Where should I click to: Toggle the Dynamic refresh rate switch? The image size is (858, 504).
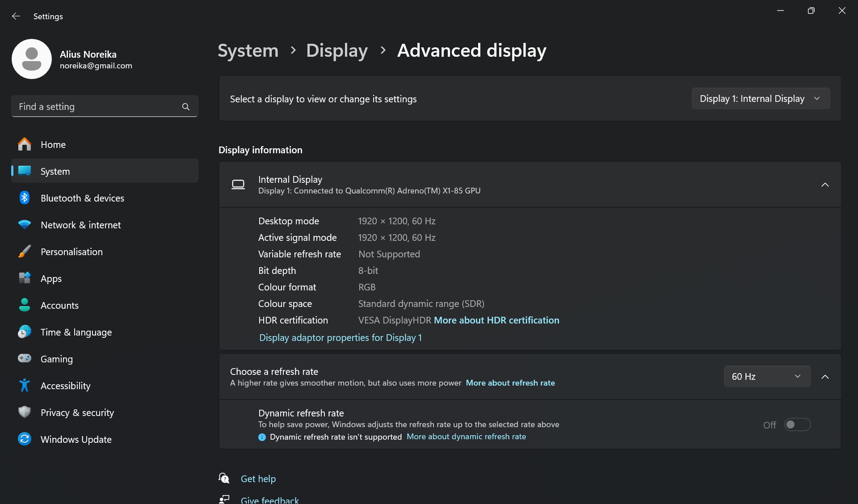797,425
